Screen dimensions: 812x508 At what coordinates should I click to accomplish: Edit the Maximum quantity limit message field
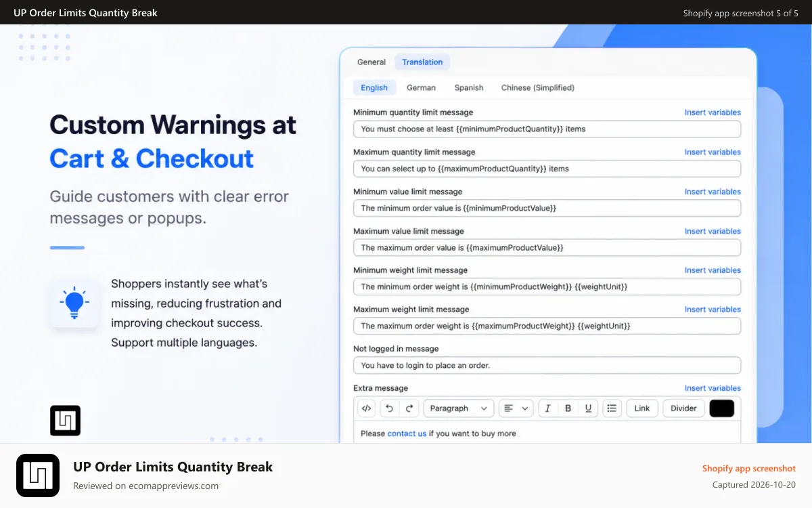point(547,169)
